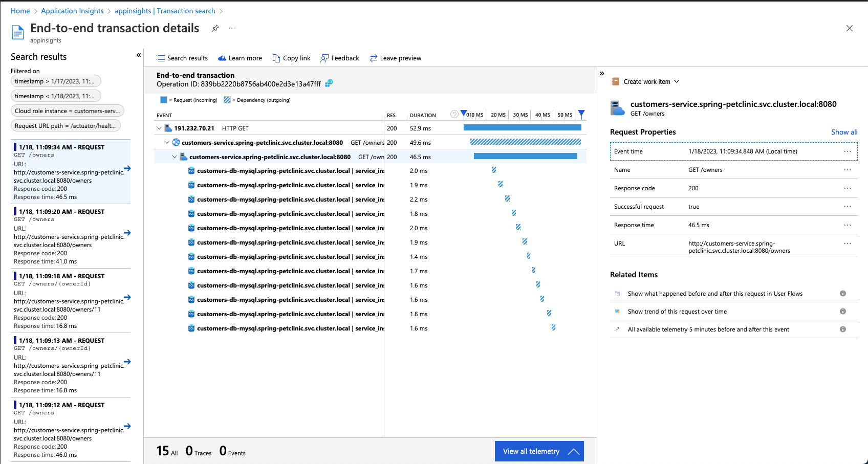Click Learn more in the toolbar
Image resolution: width=868 pixels, height=464 pixels.
click(240, 58)
